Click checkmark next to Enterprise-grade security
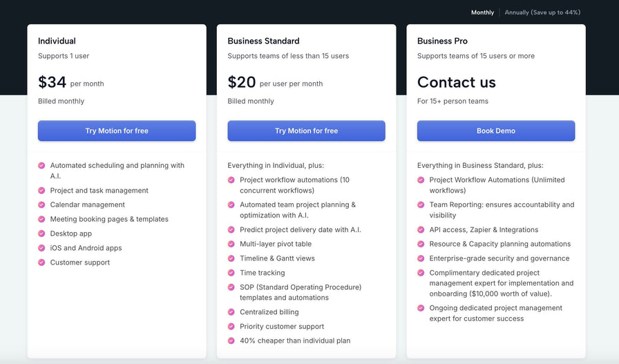 pos(421,258)
